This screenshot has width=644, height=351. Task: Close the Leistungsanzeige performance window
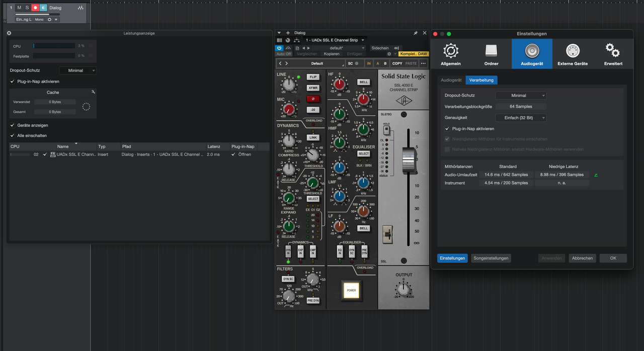click(x=9, y=33)
